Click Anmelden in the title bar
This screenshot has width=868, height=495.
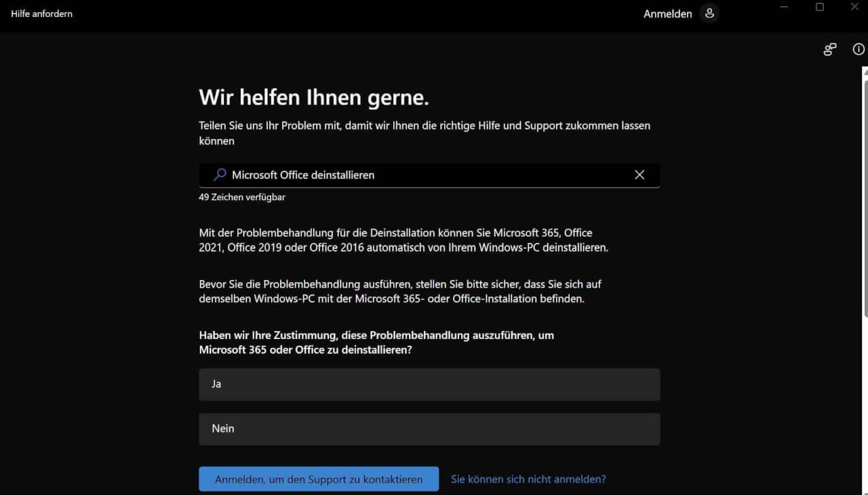pyautogui.click(x=668, y=13)
